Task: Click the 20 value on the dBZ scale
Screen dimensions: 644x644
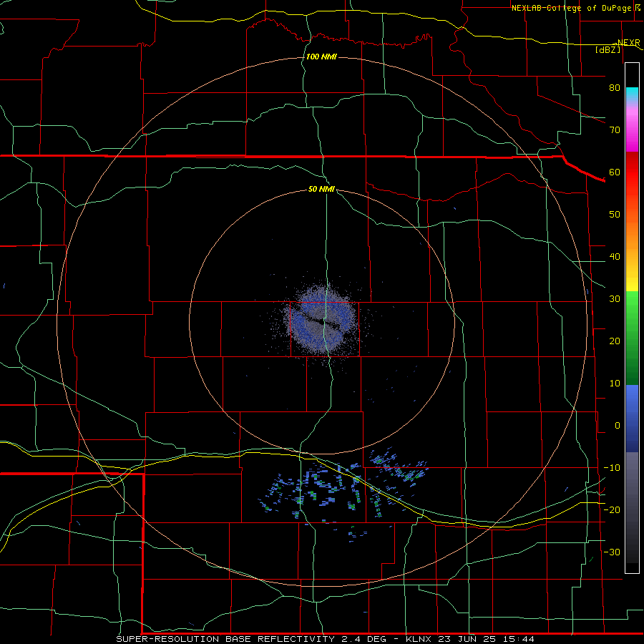Action: tap(615, 341)
